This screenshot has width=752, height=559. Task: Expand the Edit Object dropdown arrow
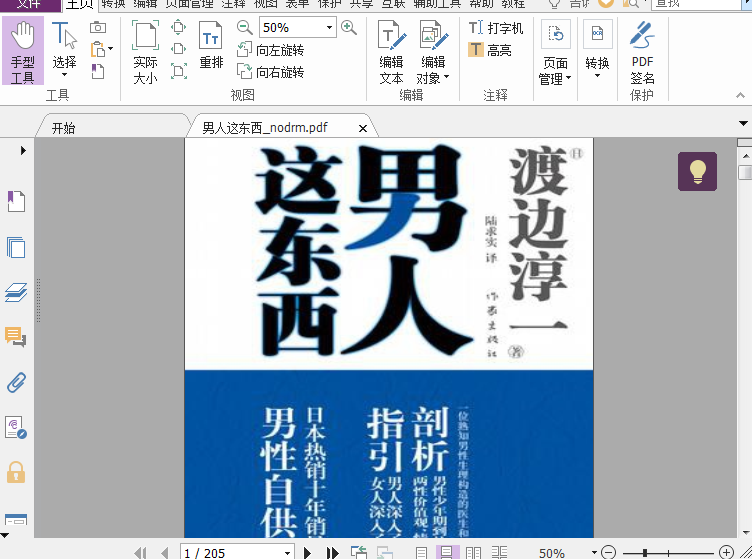coord(446,77)
